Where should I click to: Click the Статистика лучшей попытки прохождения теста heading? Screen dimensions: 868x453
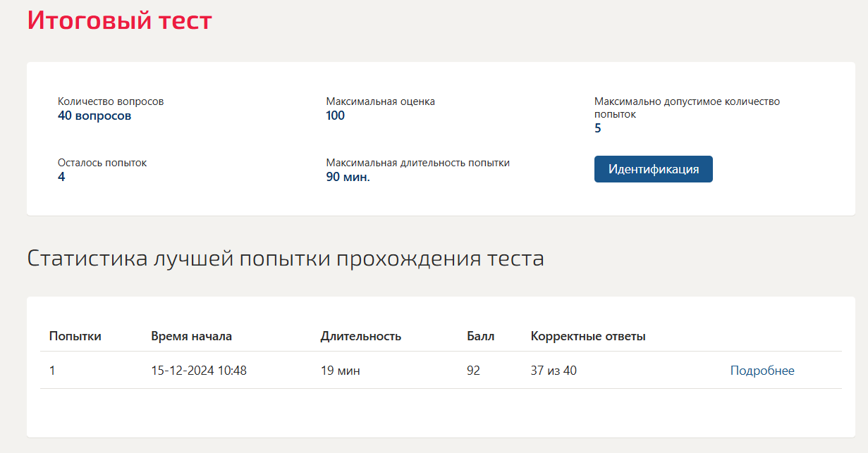coord(286,259)
